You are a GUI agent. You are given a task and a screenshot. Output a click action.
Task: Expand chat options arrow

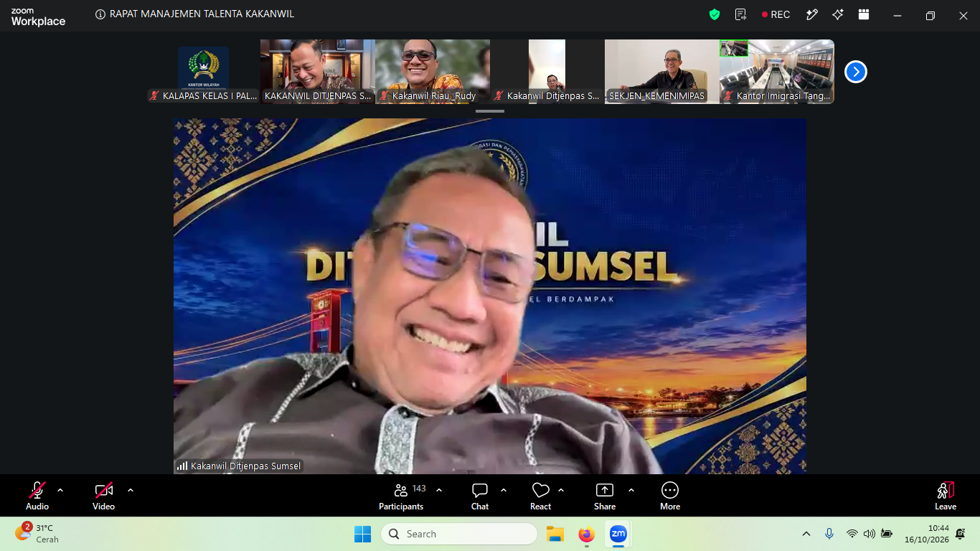[504, 491]
